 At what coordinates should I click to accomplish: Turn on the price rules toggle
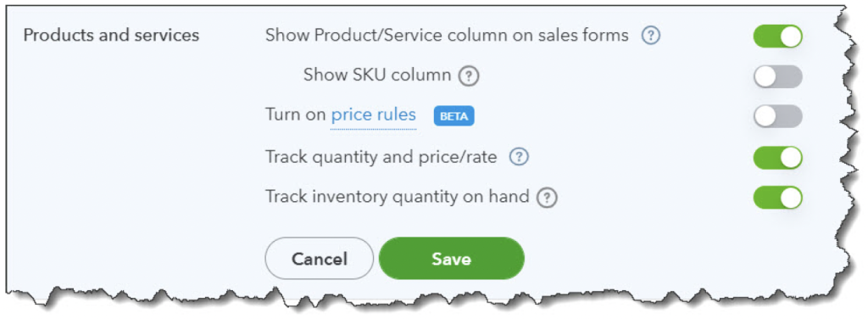777,116
